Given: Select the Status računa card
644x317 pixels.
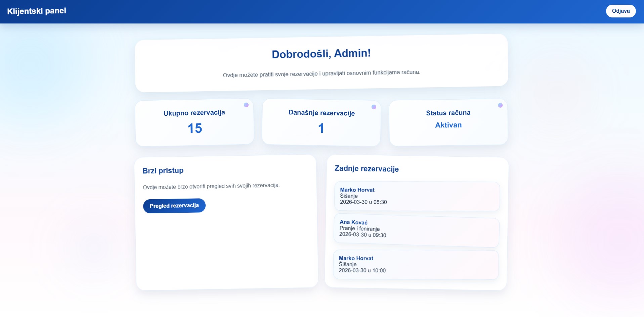Looking at the screenshot, I should pyautogui.click(x=448, y=122).
